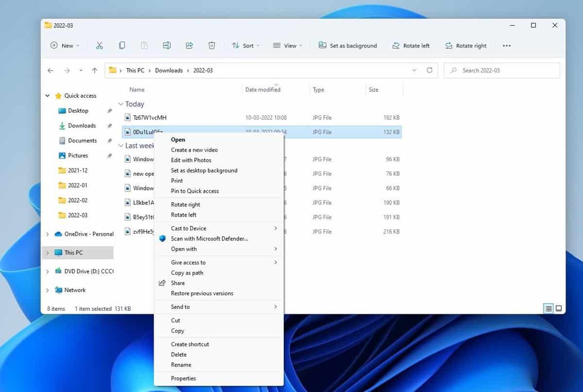The height and width of the screenshot is (392, 583).
Task: Click inside the Search 2022-03 box
Action: (x=501, y=70)
